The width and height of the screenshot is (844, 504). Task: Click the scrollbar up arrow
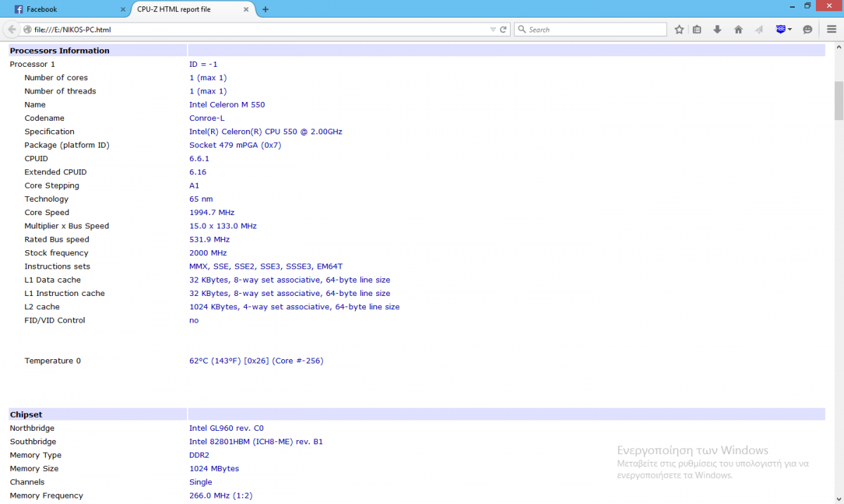pyautogui.click(x=838, y=48)
